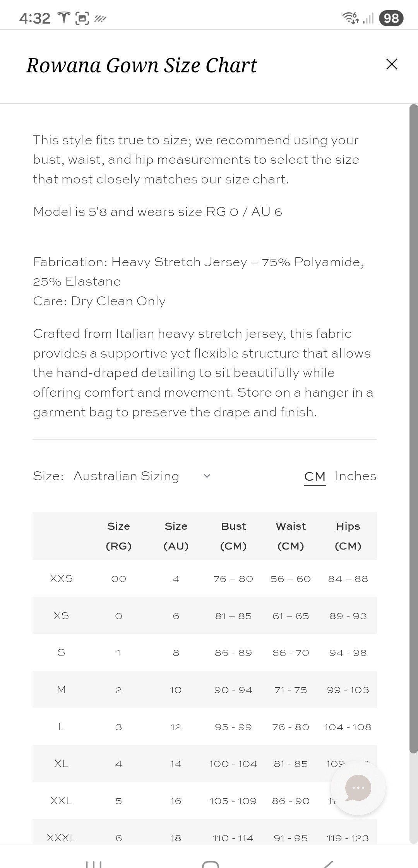Click the chevron beside Australian Sizing
418x868 pixels.
tap(207, 476)
